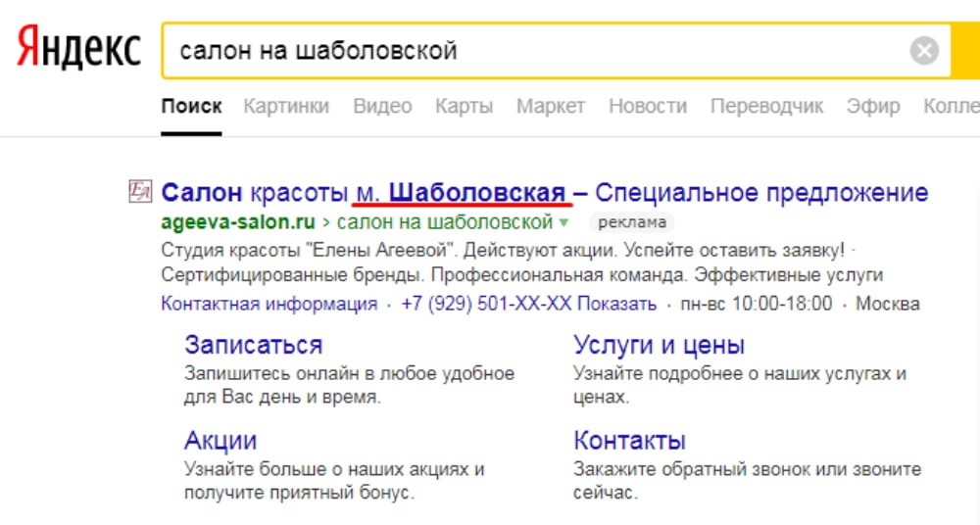Click the Яндекс logo

[x=78, y=48]
